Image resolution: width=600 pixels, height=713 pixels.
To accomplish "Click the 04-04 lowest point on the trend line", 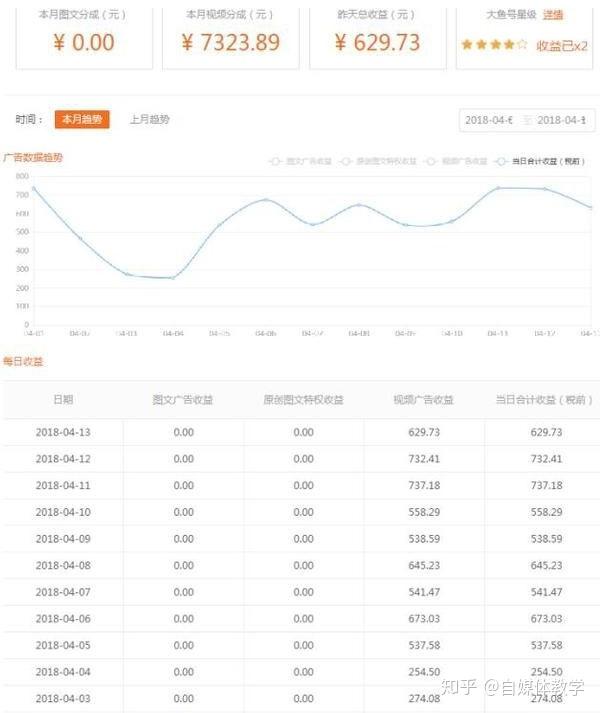I will click(x=173, y=278).
